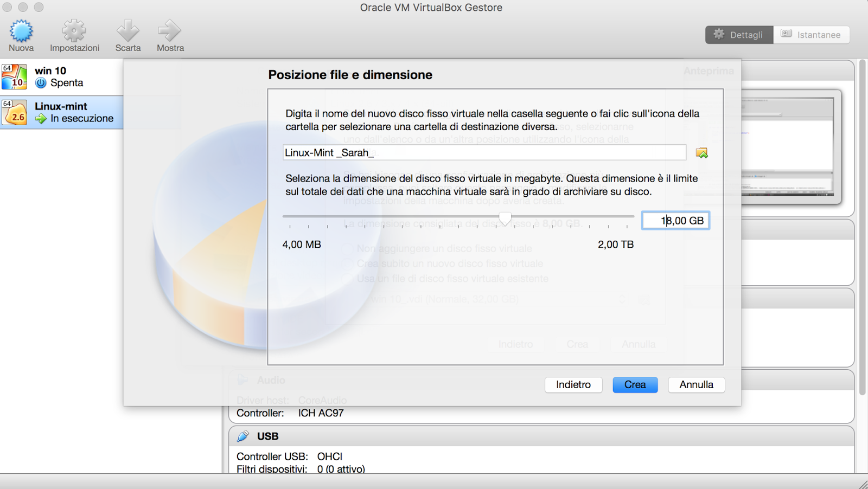
Task: Click the Mostra arrow icon
Action: (x=170, y=31)
